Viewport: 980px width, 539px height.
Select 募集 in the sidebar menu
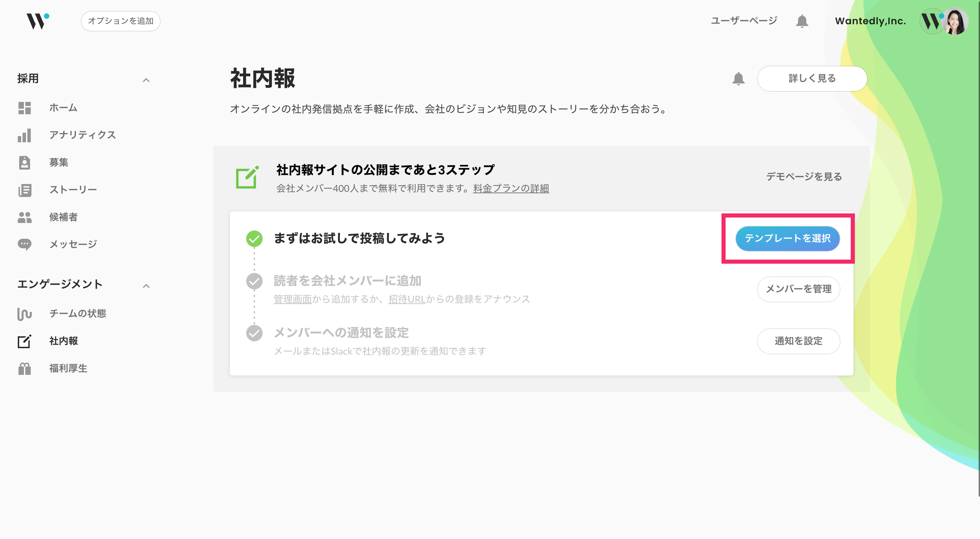[58, 162]
